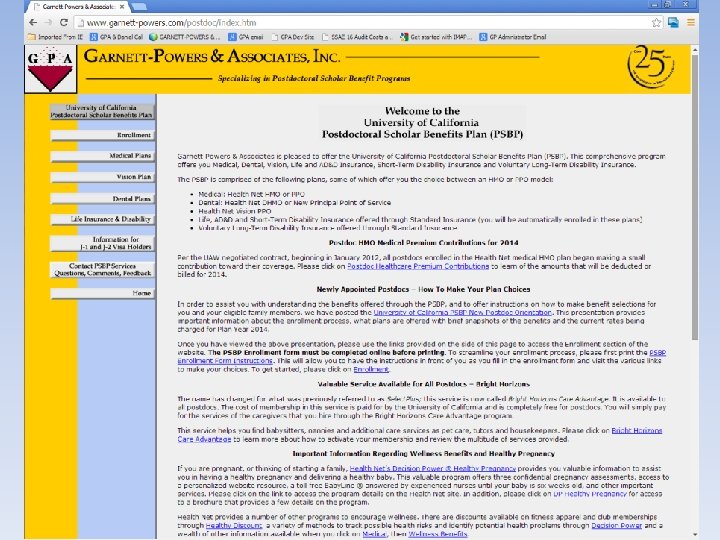Open the Contact PSBP Services button
This screenshot has height=540, width=720.
102,270
